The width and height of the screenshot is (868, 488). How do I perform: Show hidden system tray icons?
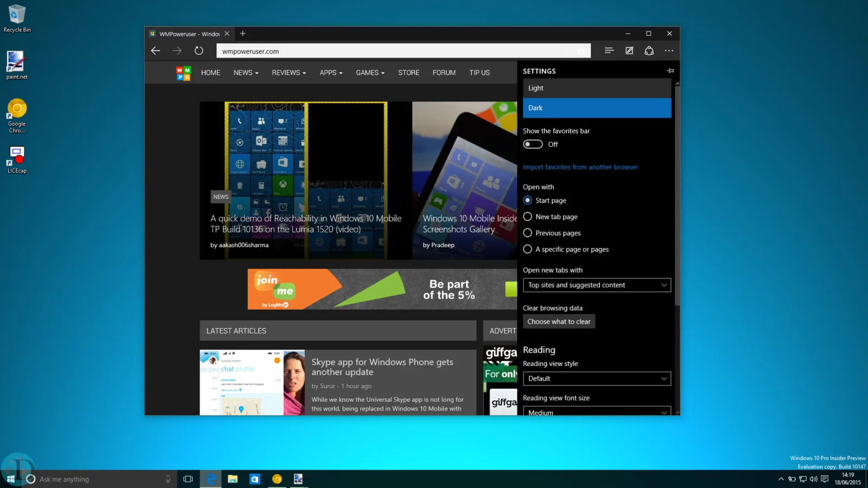781,479
